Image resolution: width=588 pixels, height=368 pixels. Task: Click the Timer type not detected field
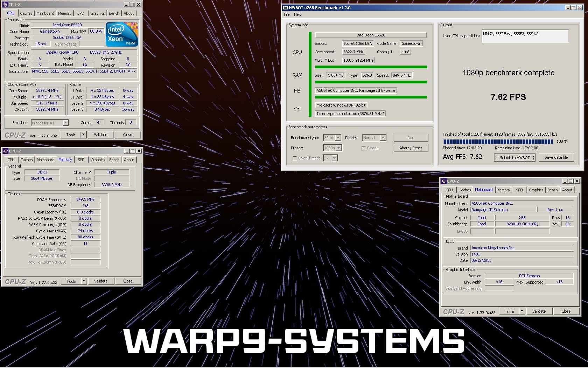coord(350,114)
